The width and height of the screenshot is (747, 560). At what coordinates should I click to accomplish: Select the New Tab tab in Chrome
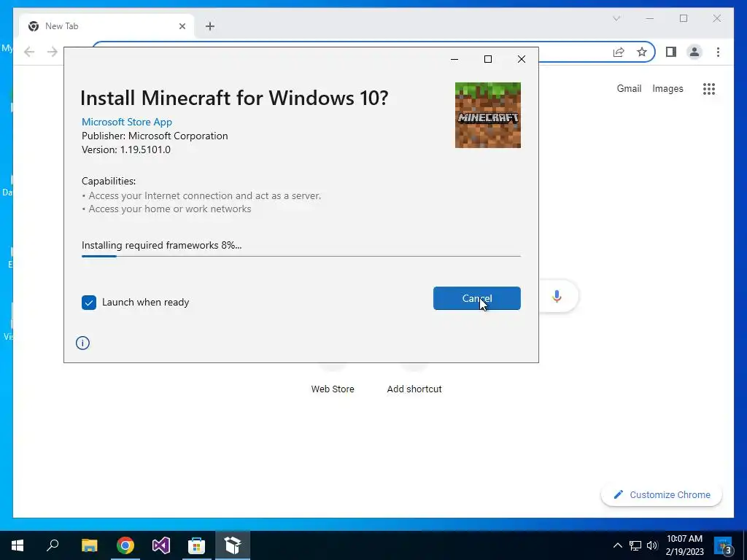[x=107, y=26]
